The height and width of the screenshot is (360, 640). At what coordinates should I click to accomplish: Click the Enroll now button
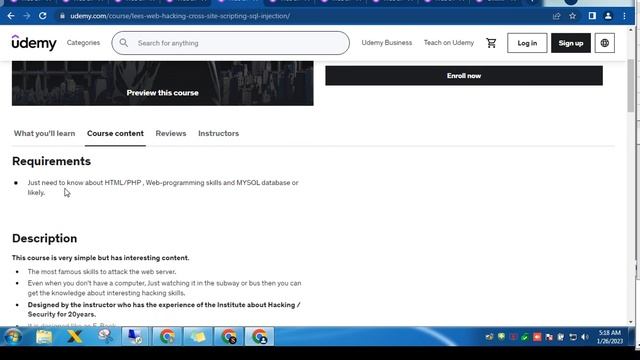(x=464, y=76)
